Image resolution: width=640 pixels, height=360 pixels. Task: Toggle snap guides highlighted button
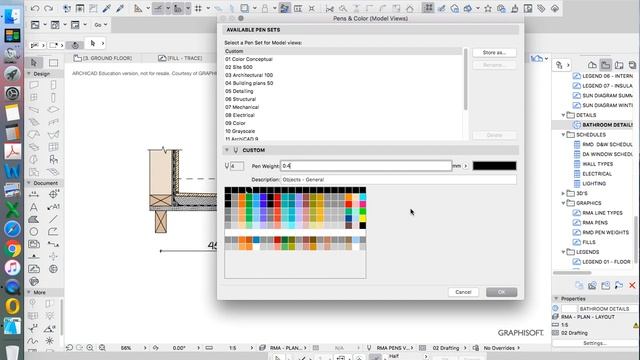[178, 8]
